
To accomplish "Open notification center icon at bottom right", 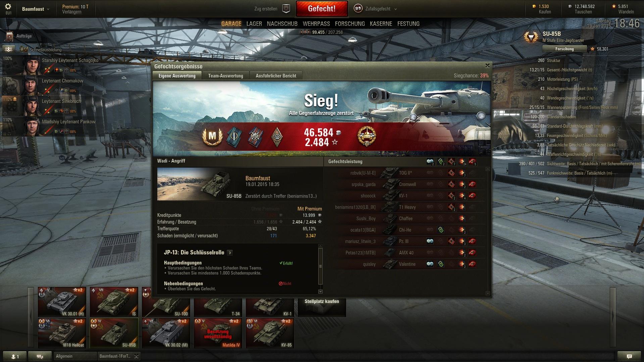I will (x=629, y=356).
